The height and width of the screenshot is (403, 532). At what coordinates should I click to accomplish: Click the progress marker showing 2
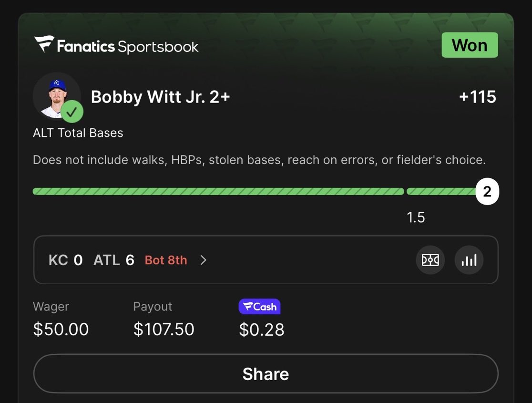pos(487,192)
